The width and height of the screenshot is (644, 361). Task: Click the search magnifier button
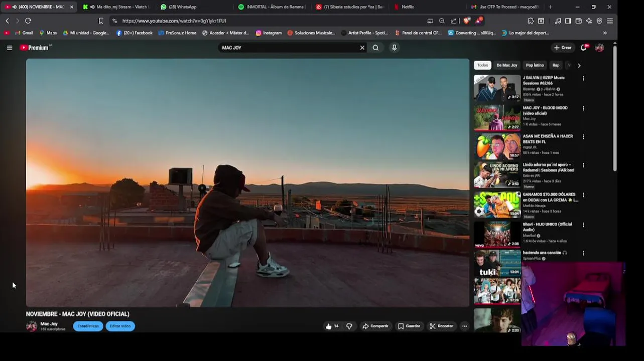(x=375, y=48)
